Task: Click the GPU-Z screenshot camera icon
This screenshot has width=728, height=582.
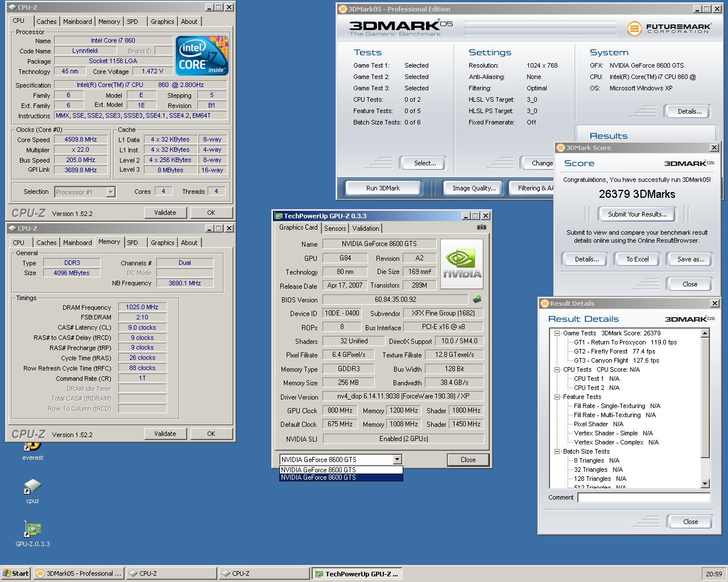Action: 481,227
